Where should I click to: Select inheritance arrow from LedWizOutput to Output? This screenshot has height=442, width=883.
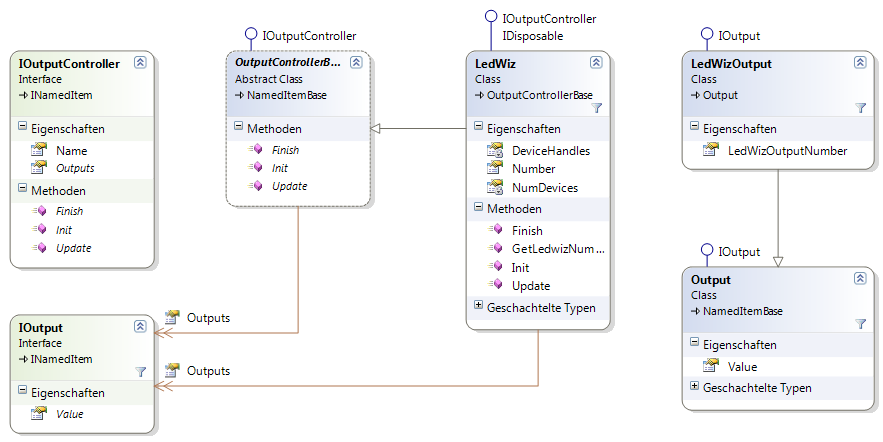click(x=778, y=218)
